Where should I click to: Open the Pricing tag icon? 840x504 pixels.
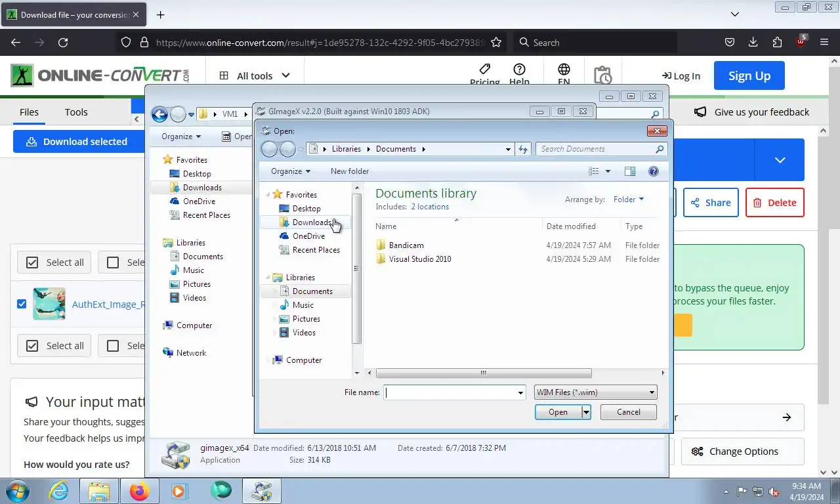484,70
